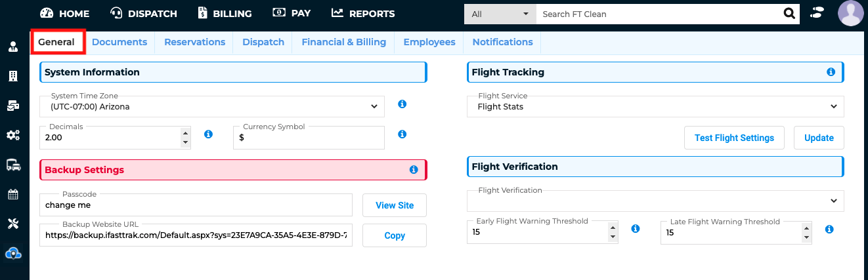868x280 pixels.
Task: Open the System Time Zone dropdown
Action: pos(212,106)
